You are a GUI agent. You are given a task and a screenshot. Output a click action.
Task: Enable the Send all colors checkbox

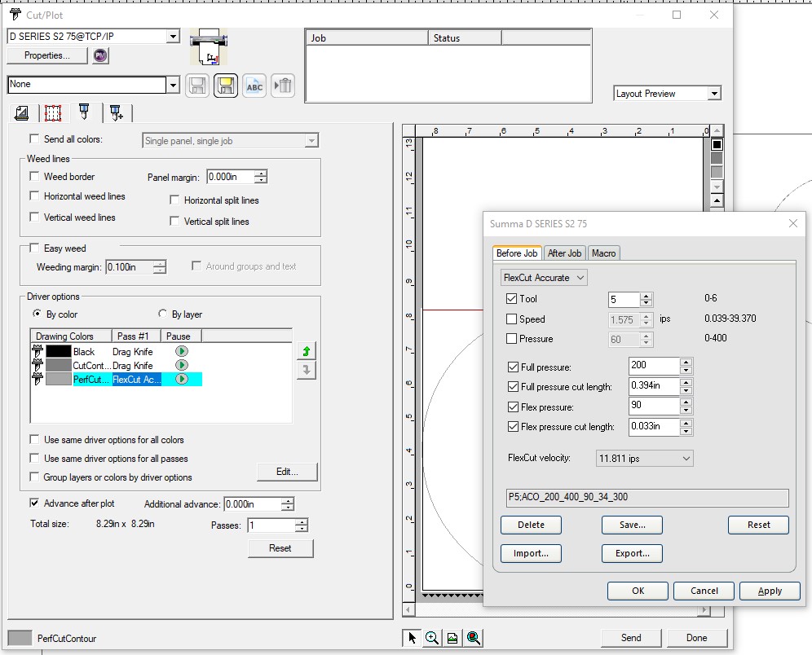pyautogui.click(x=34, y=138)
